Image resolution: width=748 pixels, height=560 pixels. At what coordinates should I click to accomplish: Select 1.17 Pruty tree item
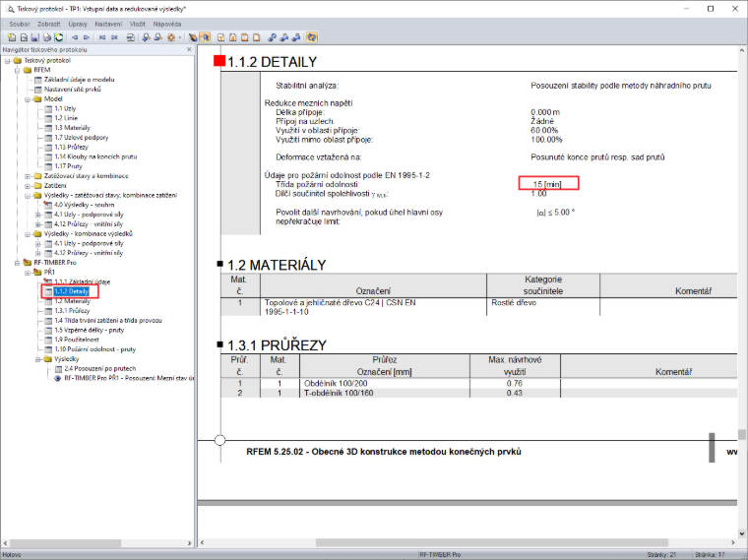68,166
